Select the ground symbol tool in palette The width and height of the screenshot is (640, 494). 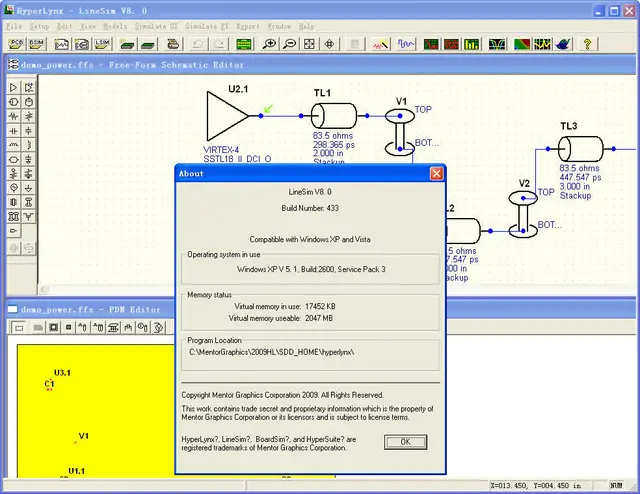tap(28, 188)
